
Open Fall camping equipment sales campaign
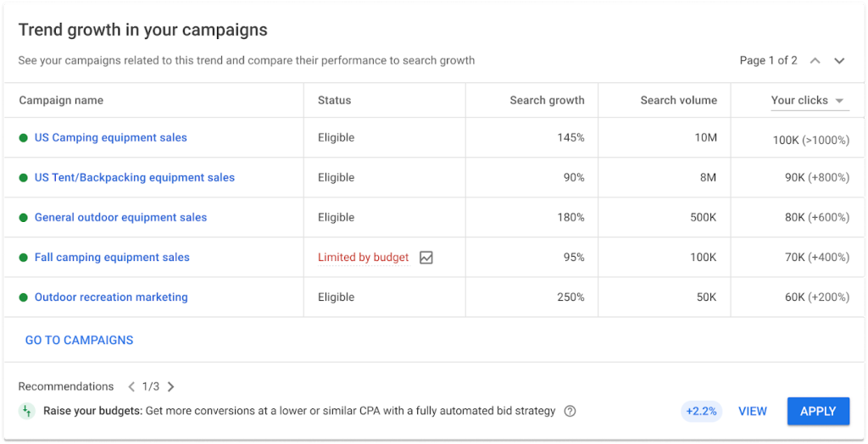coord(112,258)
